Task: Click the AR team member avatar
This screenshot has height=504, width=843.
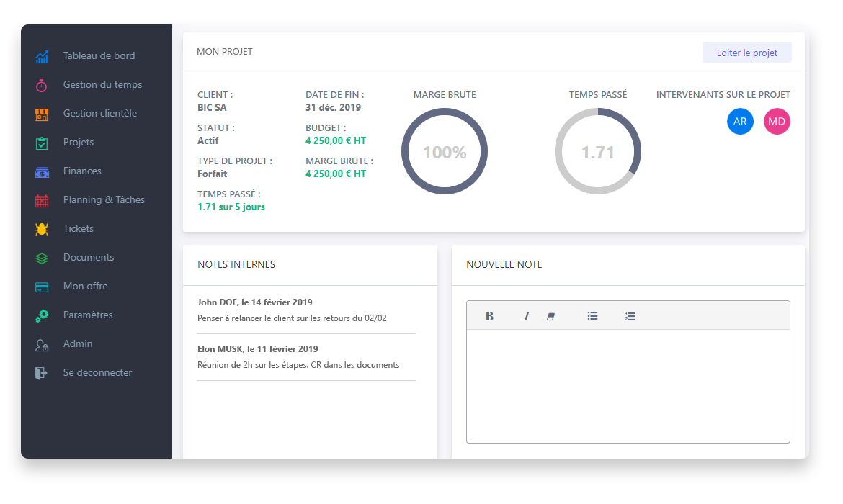Action: click(x=740, y=122)
